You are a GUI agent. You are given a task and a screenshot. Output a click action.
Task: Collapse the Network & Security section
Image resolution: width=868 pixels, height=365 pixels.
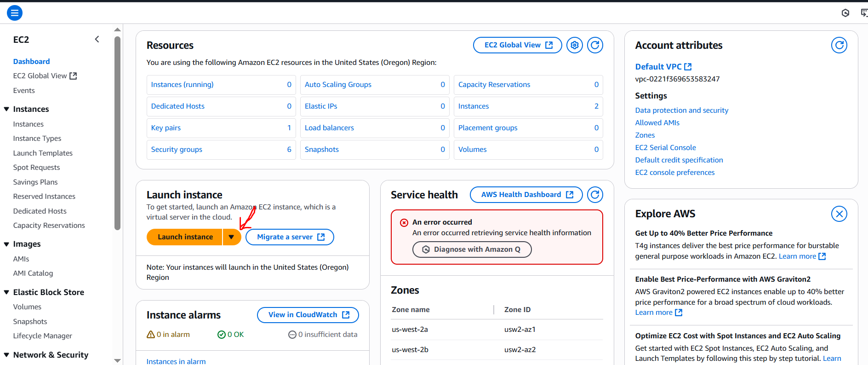[6, 355]
